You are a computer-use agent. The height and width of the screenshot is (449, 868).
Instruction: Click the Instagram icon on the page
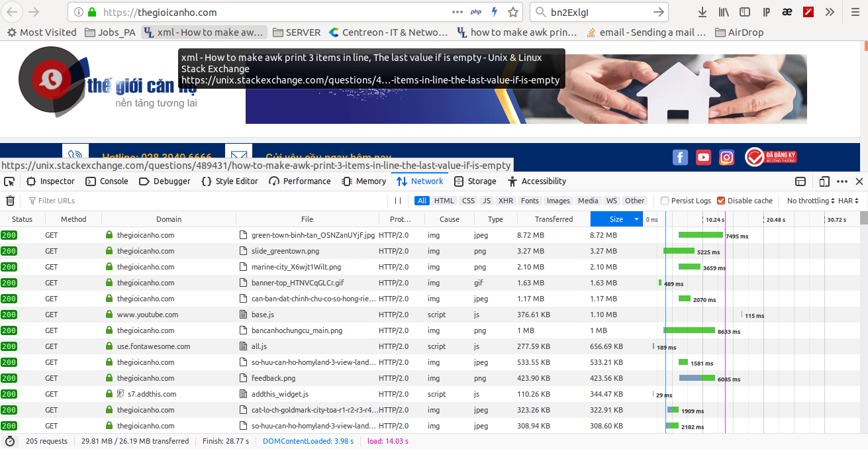coord(726,157)
